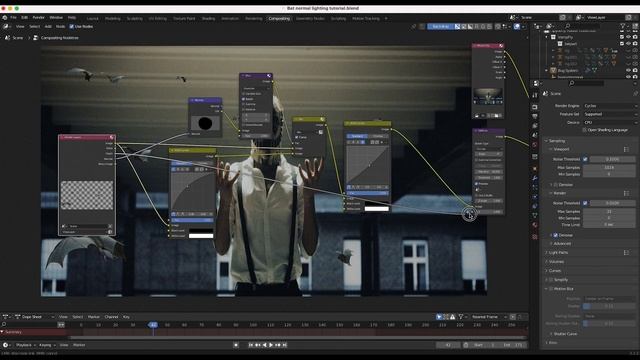Image resolution: width=640 pixels, height=360 pixels.
Task: Open the node editor Add menu
Action: (x=48, y=27)
